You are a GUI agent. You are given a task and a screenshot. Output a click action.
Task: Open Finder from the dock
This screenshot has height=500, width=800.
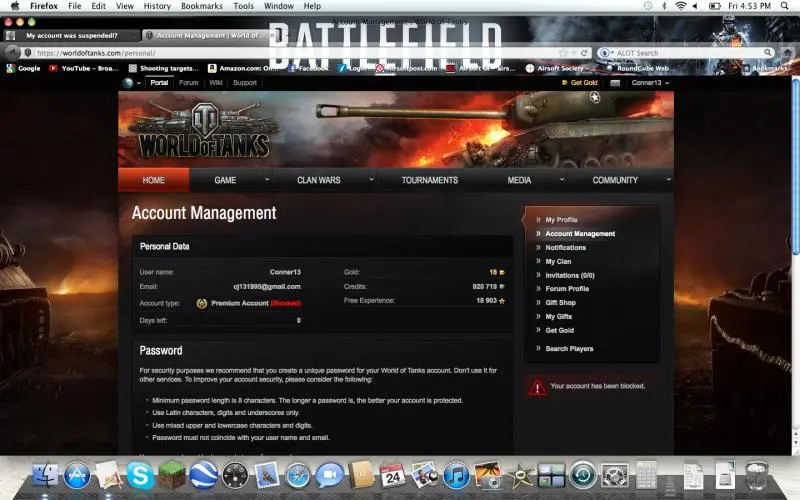(45, 475)
